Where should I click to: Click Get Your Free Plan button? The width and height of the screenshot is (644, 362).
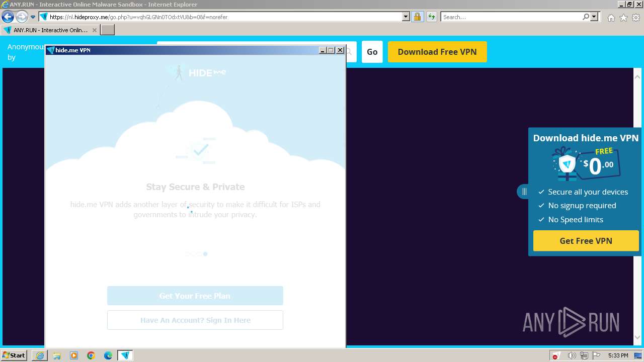point(195,296)
